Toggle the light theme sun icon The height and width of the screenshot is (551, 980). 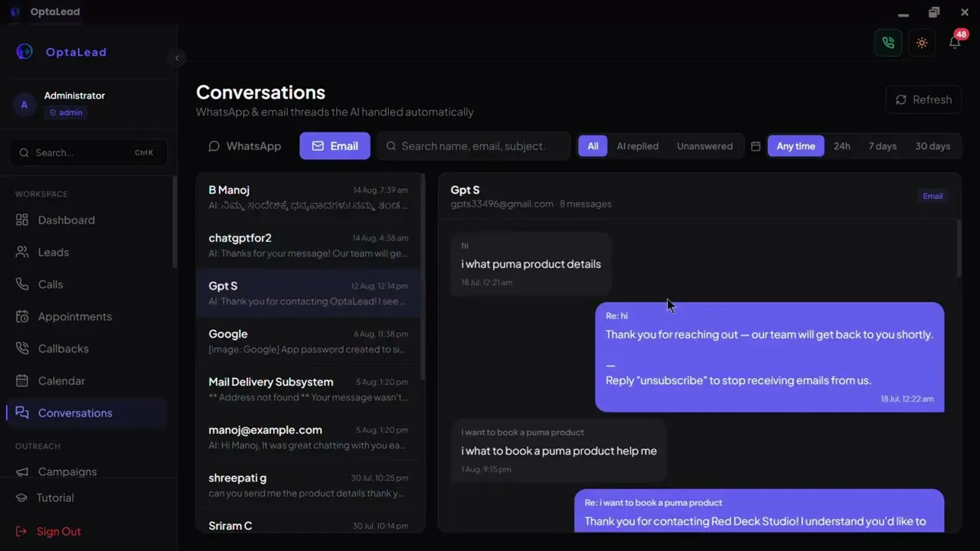click(922, 43)
